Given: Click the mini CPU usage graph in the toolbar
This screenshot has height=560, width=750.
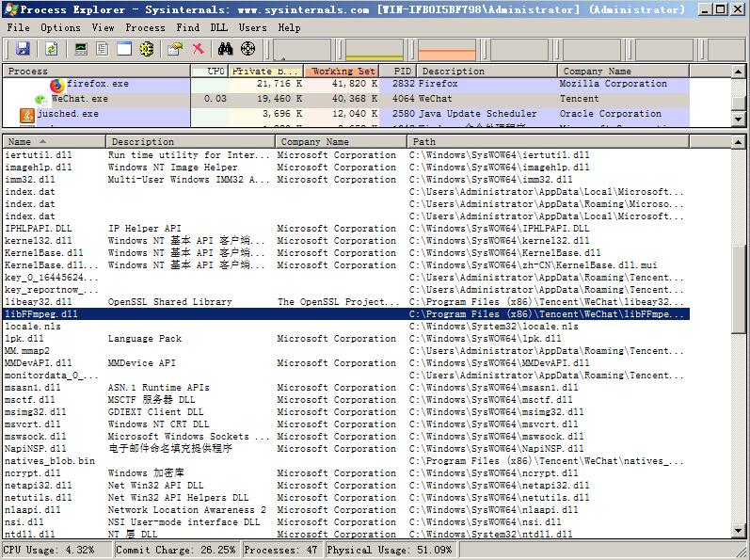Looking at the screenshot, I should point(301,50).
